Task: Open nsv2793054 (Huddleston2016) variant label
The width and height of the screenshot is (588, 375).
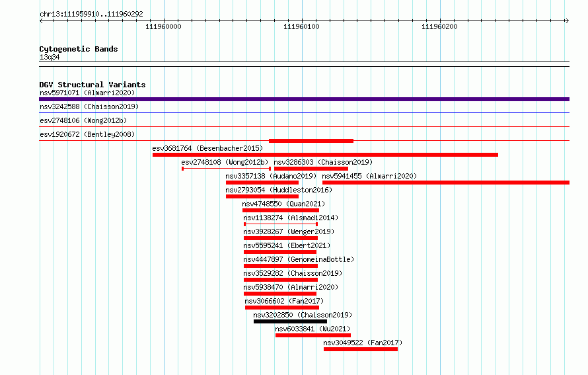Action: click(x=279, y=190)
